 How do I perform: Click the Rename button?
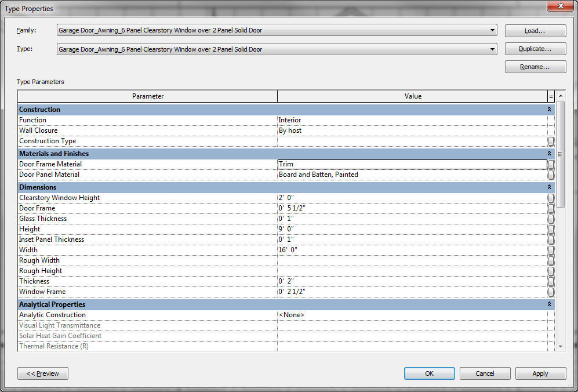(535, 67)
